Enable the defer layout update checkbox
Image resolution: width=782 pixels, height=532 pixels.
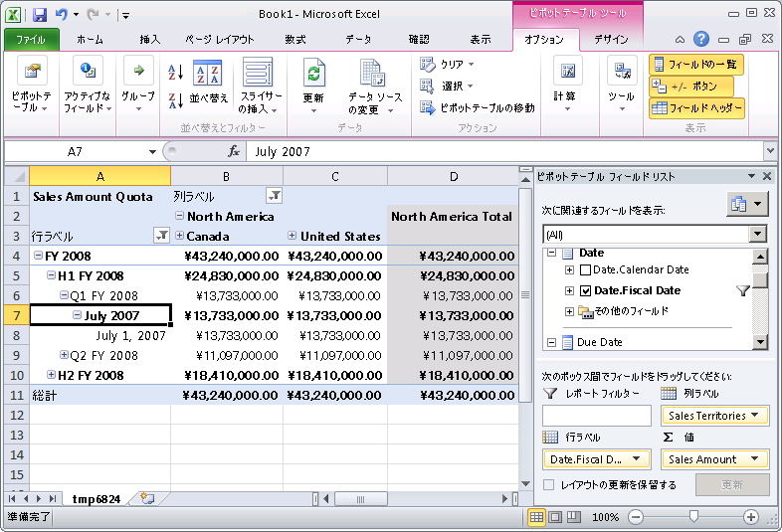click(548, 484)
